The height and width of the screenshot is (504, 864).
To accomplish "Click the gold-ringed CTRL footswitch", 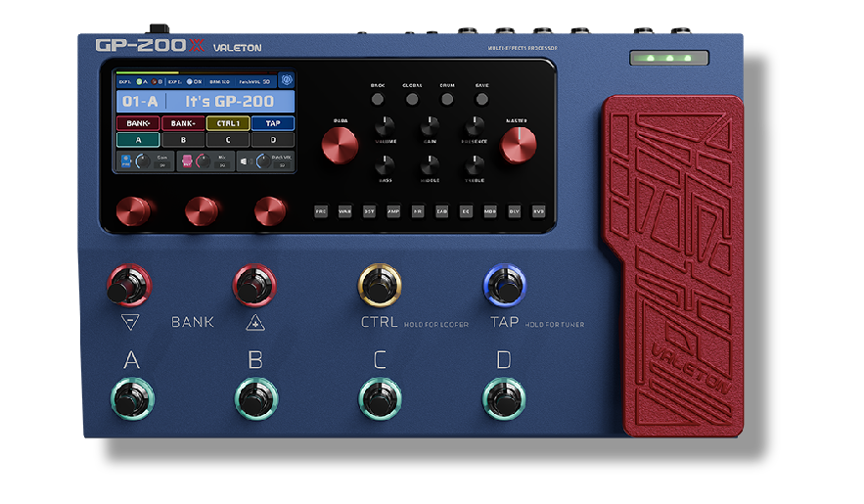I will tap(380, 286).
